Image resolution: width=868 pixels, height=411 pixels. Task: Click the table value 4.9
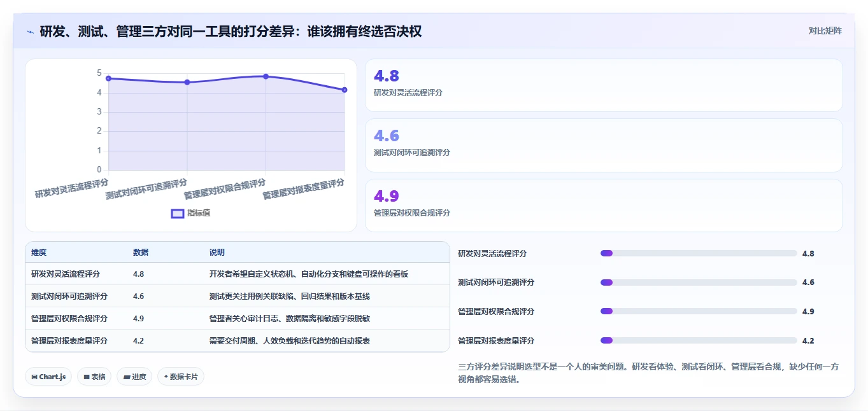(138, 319)
